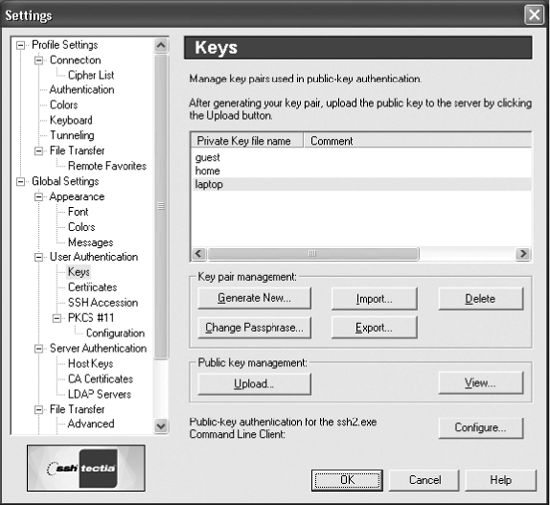Click the settings tree vertical scrollbar thumb
Viewport: 550px width, 505px height.
pyautogui.click(x=161, y=206)
